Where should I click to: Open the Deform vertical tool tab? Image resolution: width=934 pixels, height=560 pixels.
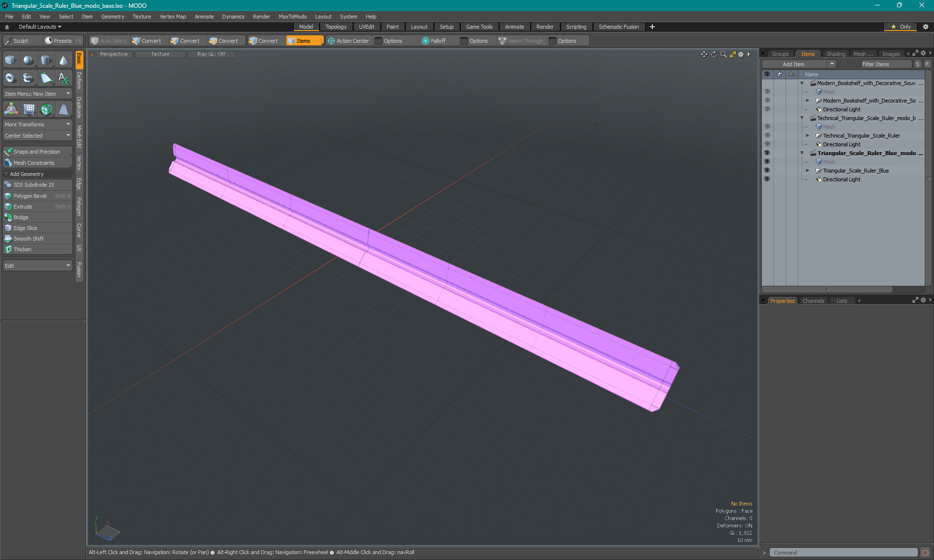coord(79,80)
